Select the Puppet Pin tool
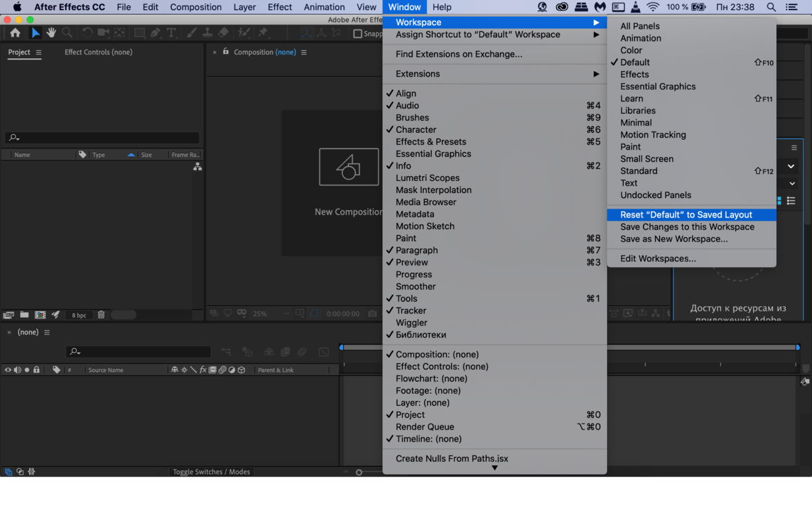Image resolution: width=812 pixels, height=508 pixels. (x=263, y=33)
